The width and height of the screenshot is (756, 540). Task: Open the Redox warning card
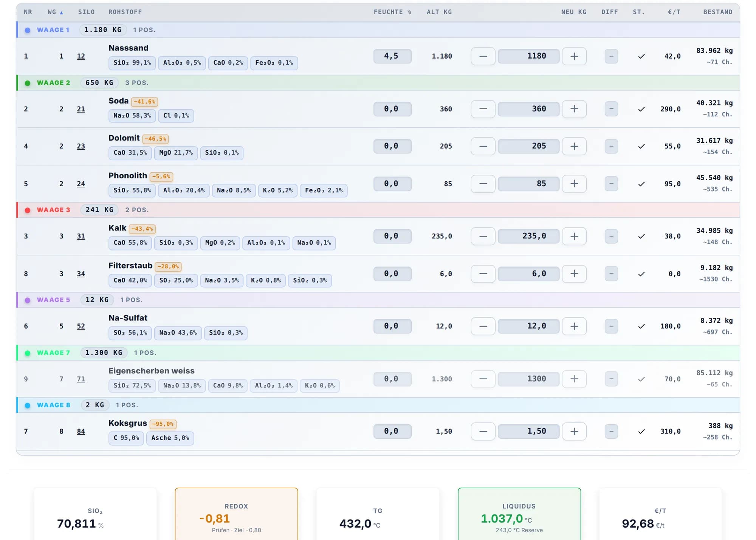[x=236, y=514]
